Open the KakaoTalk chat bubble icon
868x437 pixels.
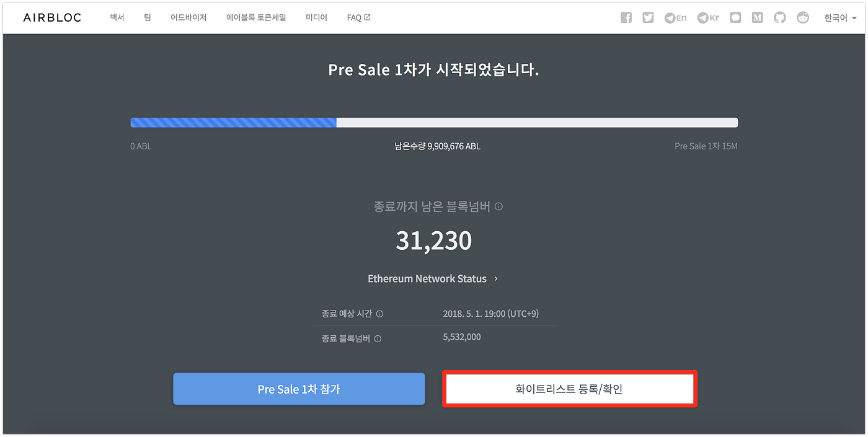735,18
